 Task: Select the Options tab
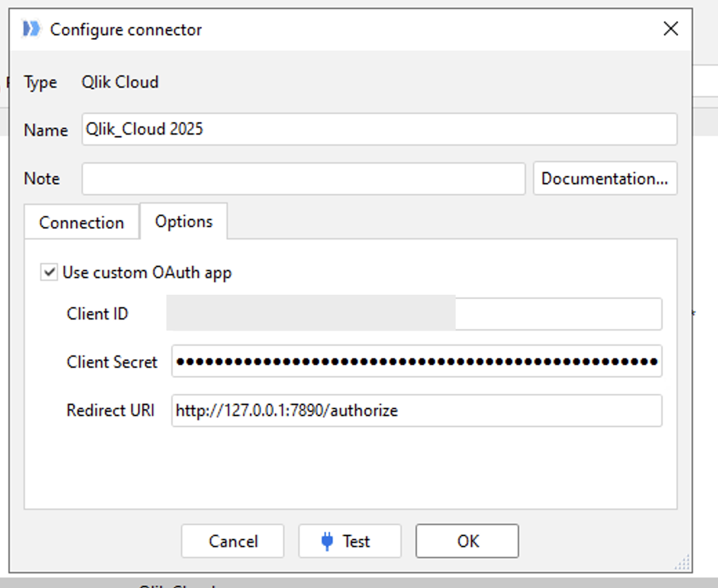(184, 222)
